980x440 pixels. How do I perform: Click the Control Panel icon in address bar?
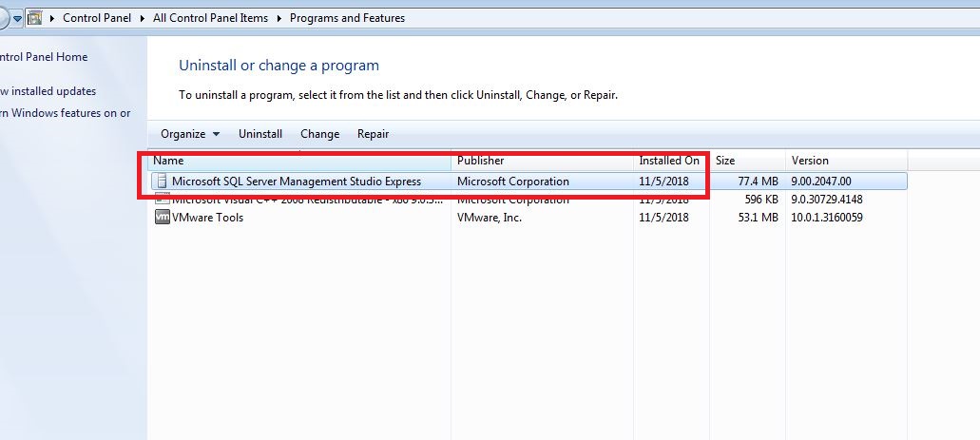coord(35,17)
